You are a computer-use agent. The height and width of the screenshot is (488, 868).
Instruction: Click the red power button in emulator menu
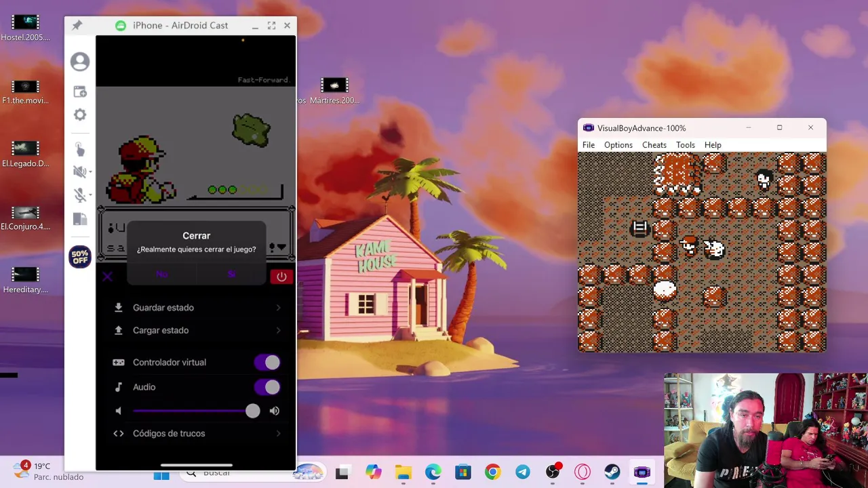[281, 277]
